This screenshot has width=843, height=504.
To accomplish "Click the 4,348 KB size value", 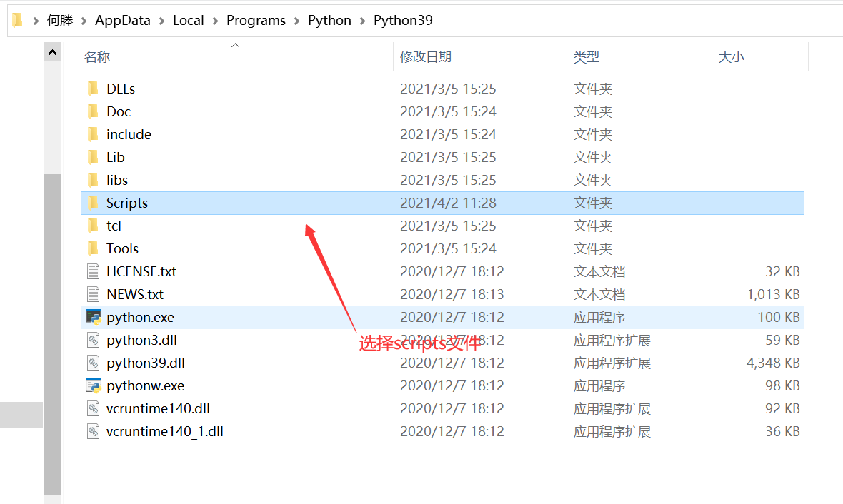I will coord(773,363).
